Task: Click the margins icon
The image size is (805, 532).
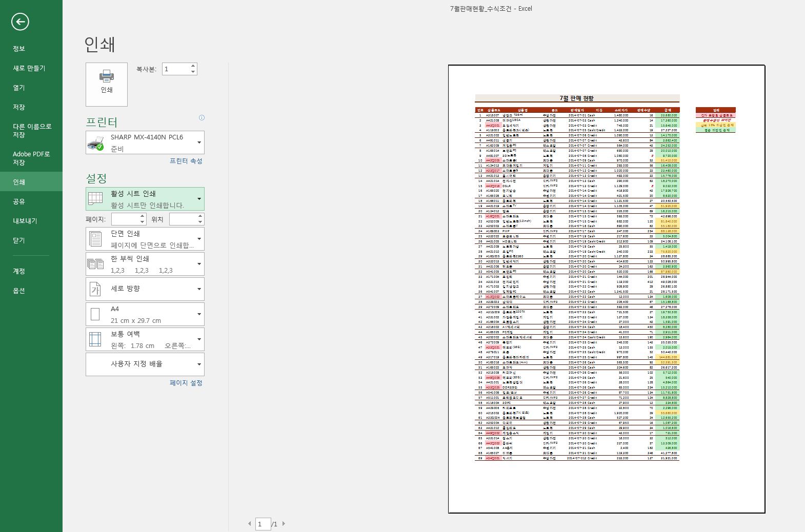Action: point(96,339)
